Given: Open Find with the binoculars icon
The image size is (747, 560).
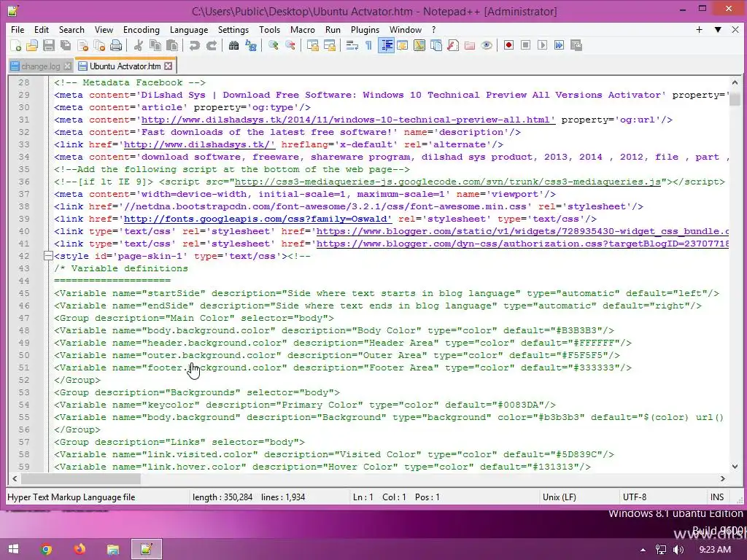Looking at the screenshot, I should tap(233, 45).
